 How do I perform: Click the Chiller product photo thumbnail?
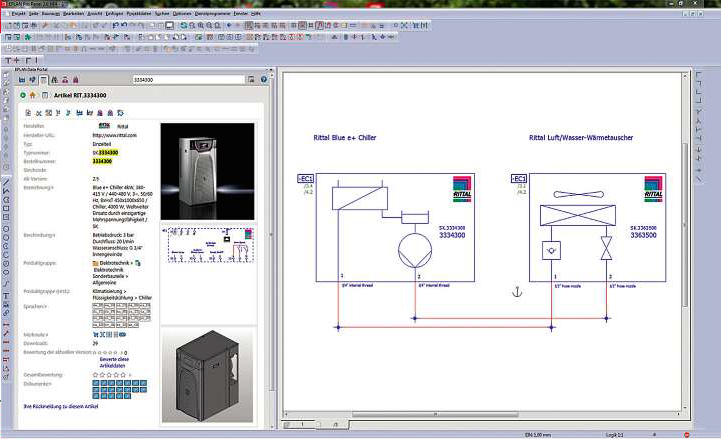pyautogui.click(x=207, y=171)
